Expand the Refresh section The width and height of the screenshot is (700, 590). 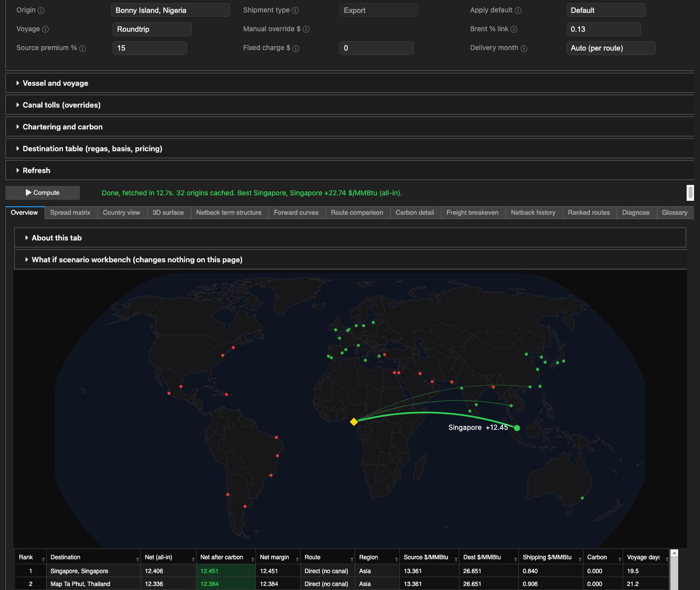tap(349, 171)
